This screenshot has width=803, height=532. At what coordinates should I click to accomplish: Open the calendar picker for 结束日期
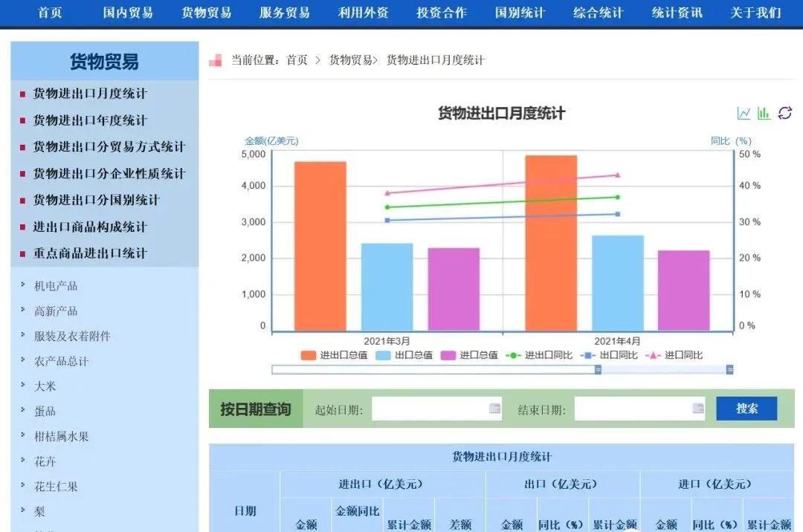(697, 408)
